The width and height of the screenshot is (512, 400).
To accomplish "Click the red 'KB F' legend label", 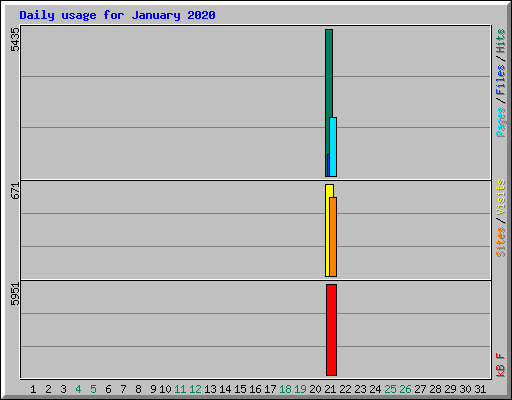I will (x=500, y=365).
